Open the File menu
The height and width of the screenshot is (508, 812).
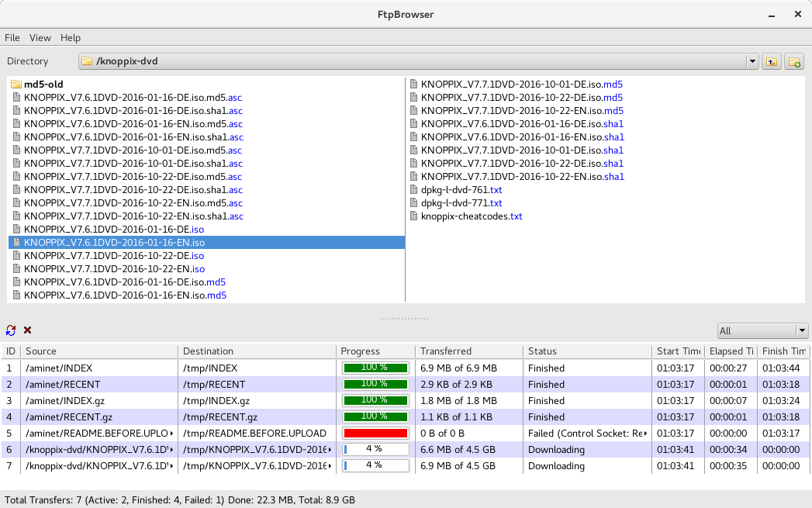pos(12,38)
